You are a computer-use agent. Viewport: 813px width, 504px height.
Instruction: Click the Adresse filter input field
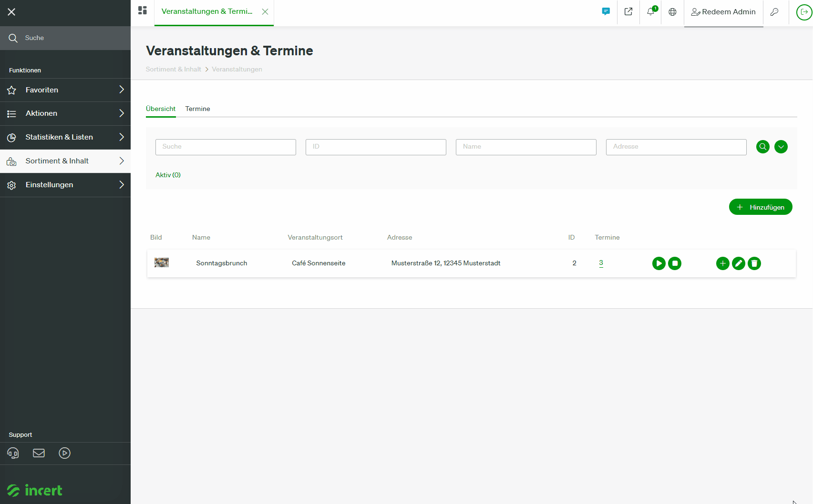[676, 147]
